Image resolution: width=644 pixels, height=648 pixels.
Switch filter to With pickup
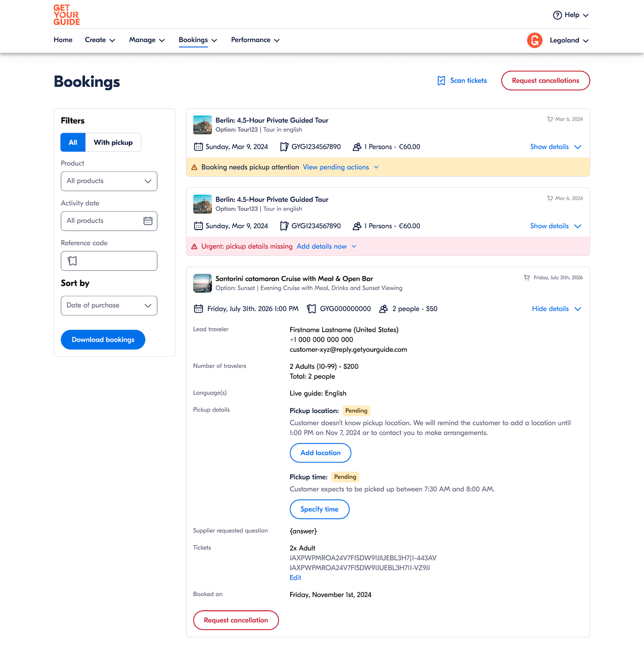[113, 143]
